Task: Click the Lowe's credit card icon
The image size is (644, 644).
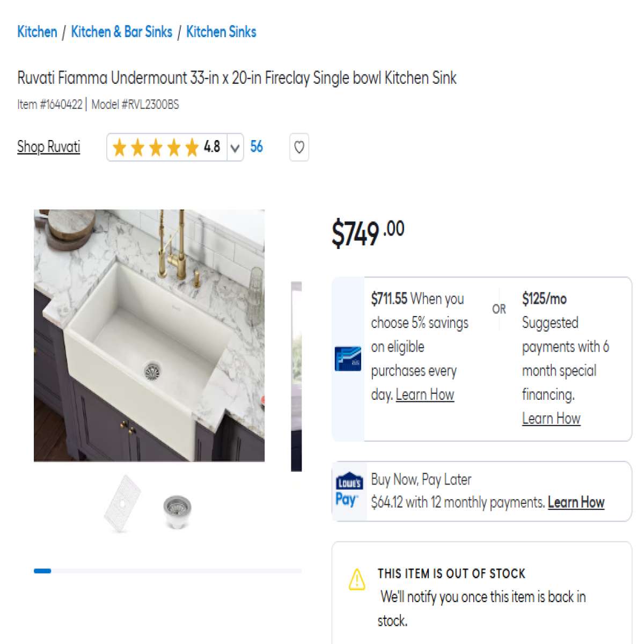Action: click(347, 359)
